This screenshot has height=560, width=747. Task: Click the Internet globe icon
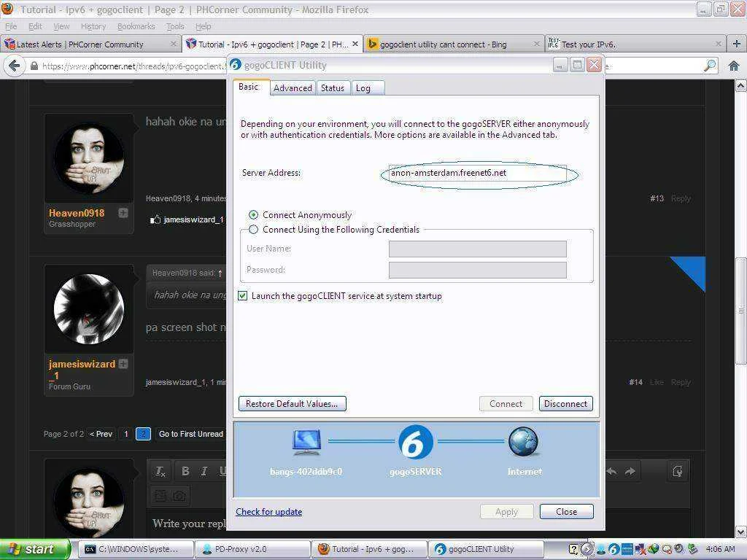(x=523, y=441)
